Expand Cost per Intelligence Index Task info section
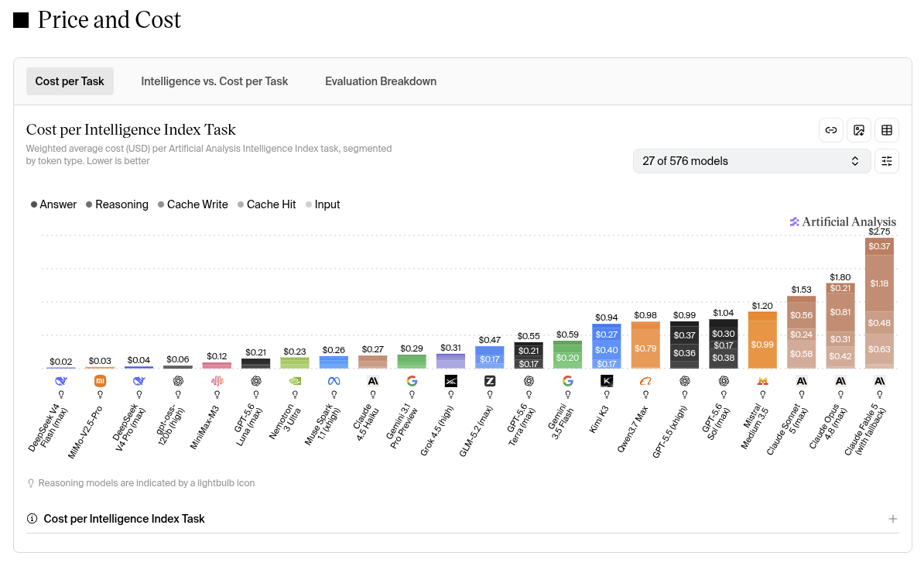The image size is (924, 573). 463,519
